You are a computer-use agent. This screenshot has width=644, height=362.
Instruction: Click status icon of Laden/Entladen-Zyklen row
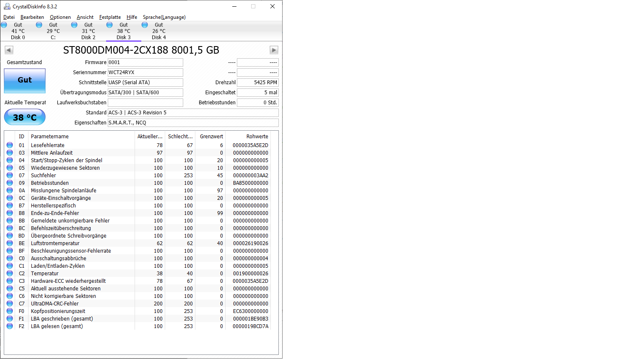pyautogui.click(x=10, y=266)
